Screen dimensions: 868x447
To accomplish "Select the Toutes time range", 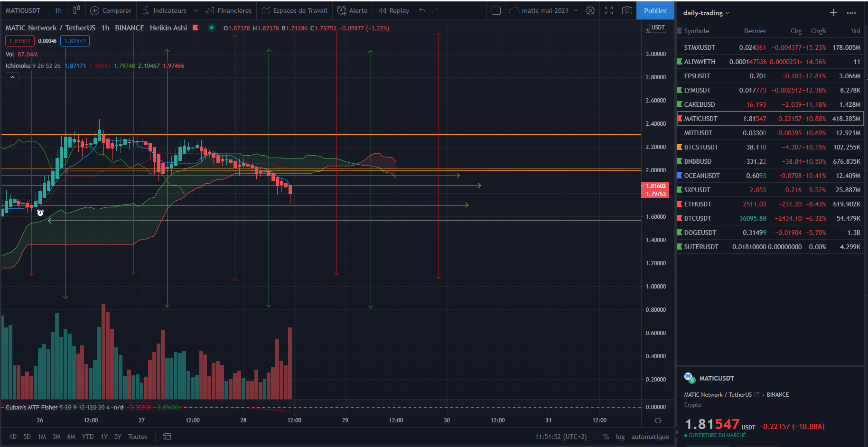I will click(x=138, y=437).
